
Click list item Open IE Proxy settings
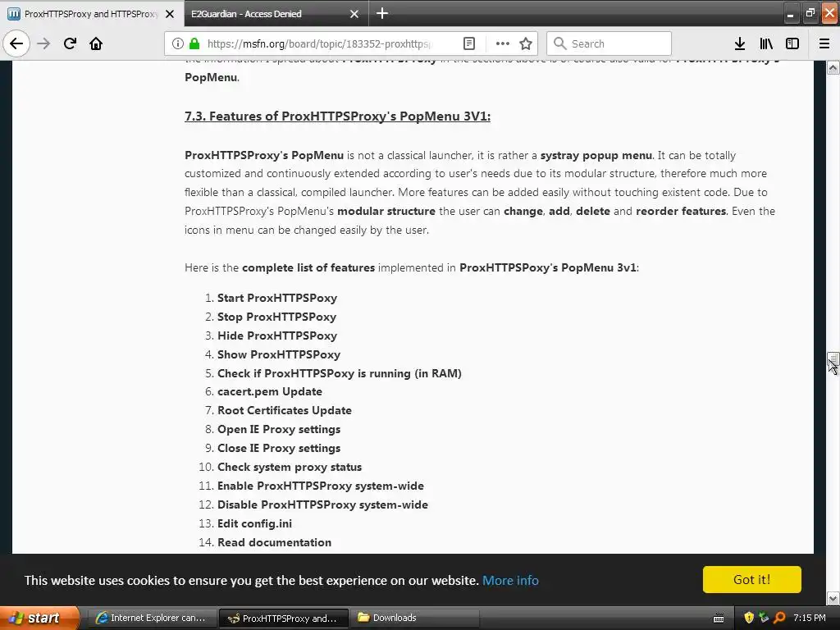coord(279,429)
